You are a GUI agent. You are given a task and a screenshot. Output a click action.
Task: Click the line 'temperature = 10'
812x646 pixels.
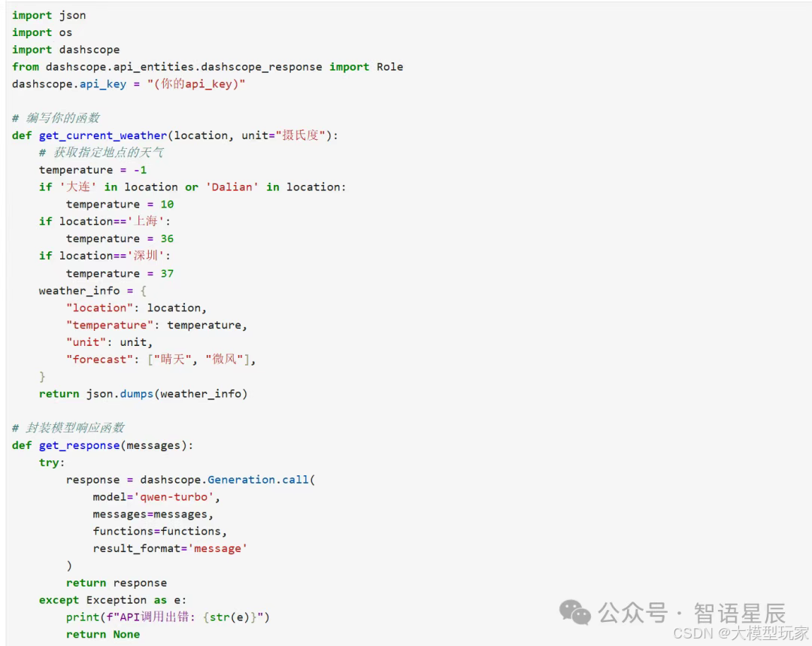(120, 204)
